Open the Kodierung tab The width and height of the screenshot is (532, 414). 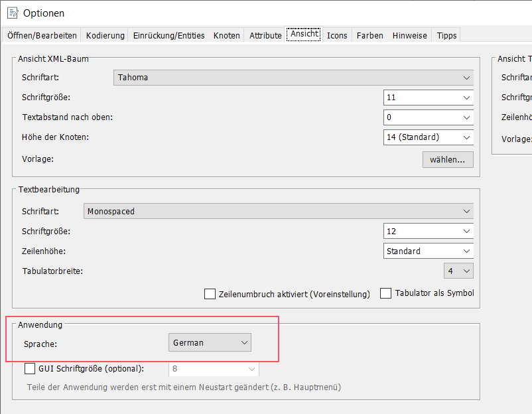[x=105, y=35]
